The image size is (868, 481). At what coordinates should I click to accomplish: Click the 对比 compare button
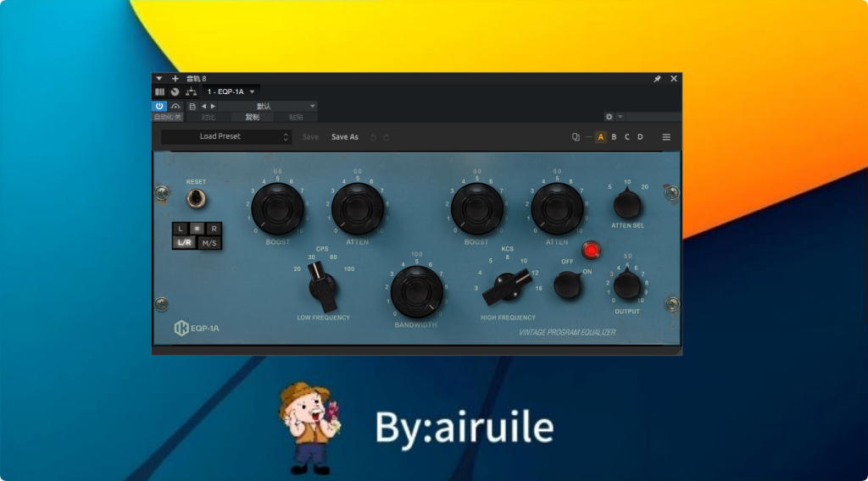tap(209, 117)
